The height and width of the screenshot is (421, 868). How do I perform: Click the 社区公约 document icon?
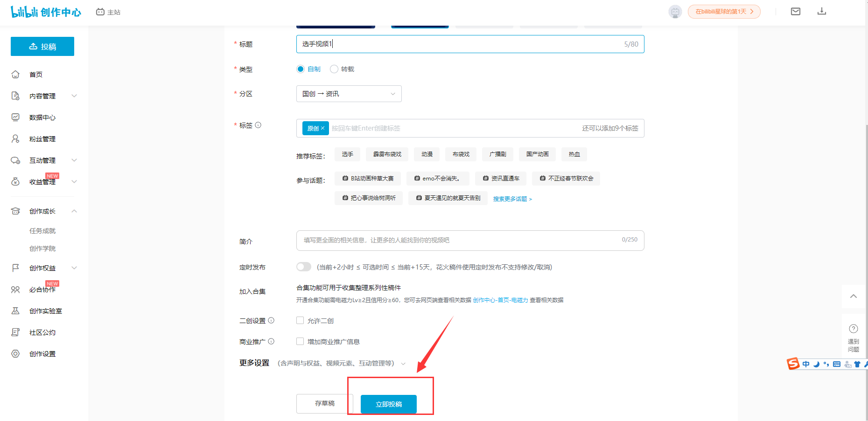click(x=15, y=332)
